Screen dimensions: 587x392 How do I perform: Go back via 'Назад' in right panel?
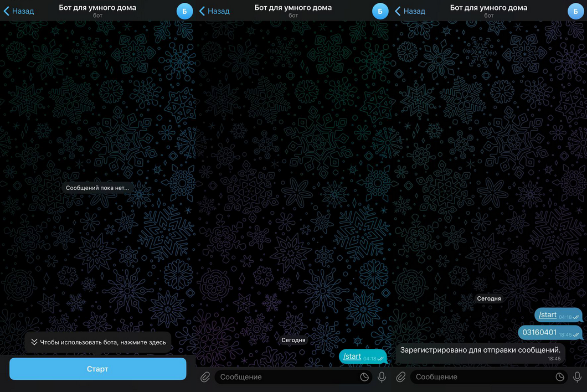tap(410, 11)
